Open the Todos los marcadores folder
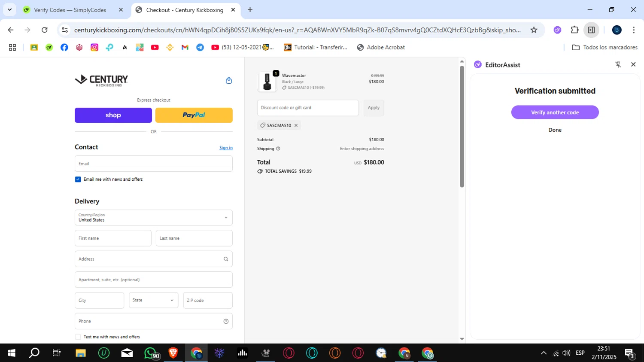Image resolution: width=644 pixels, height=362 pixels. 605,47
